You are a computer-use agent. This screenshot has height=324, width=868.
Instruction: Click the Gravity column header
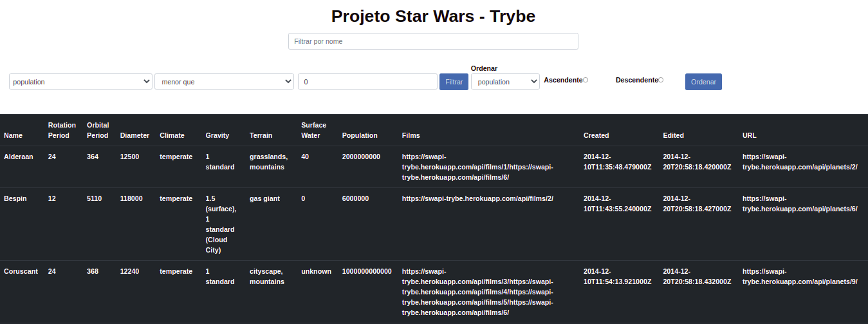[217, 135]
